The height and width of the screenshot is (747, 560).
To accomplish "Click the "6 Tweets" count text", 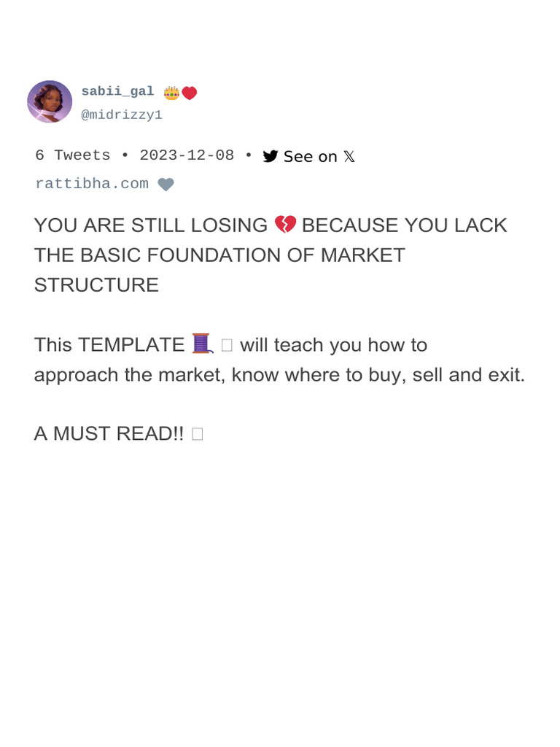I will click(73, 155).
